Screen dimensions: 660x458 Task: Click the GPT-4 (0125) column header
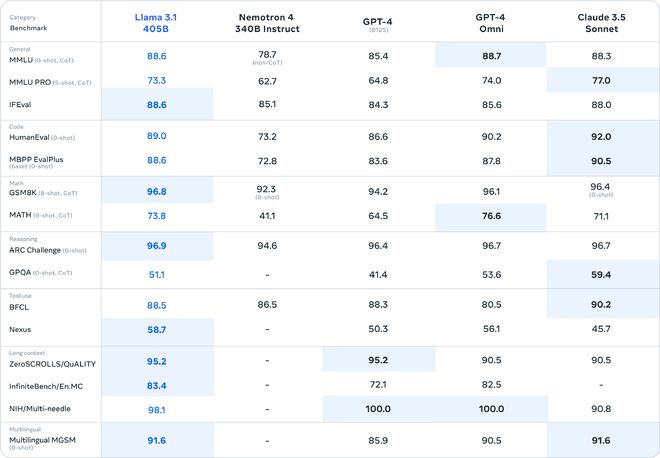[377, 24]
